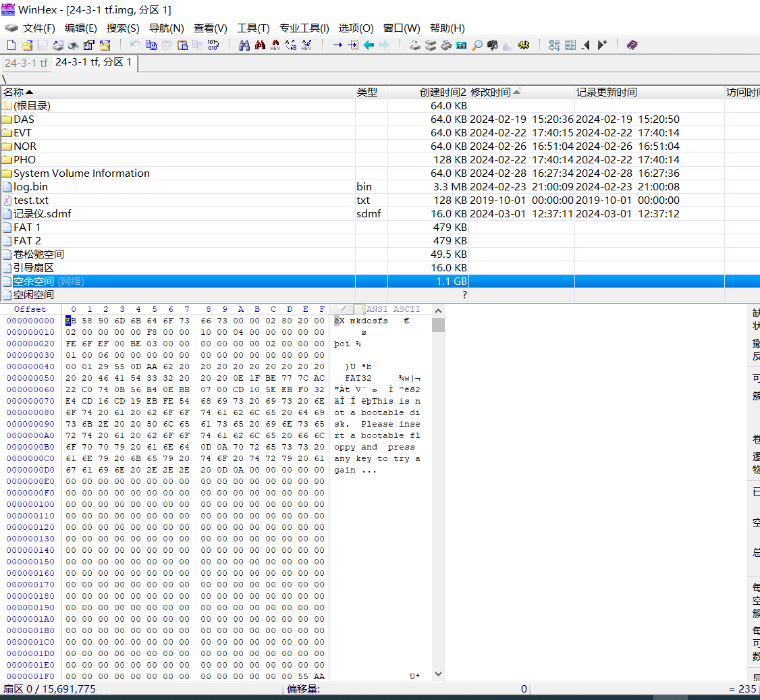Select the FAT 2 entry
760x700 pixels.
(380, 241)
